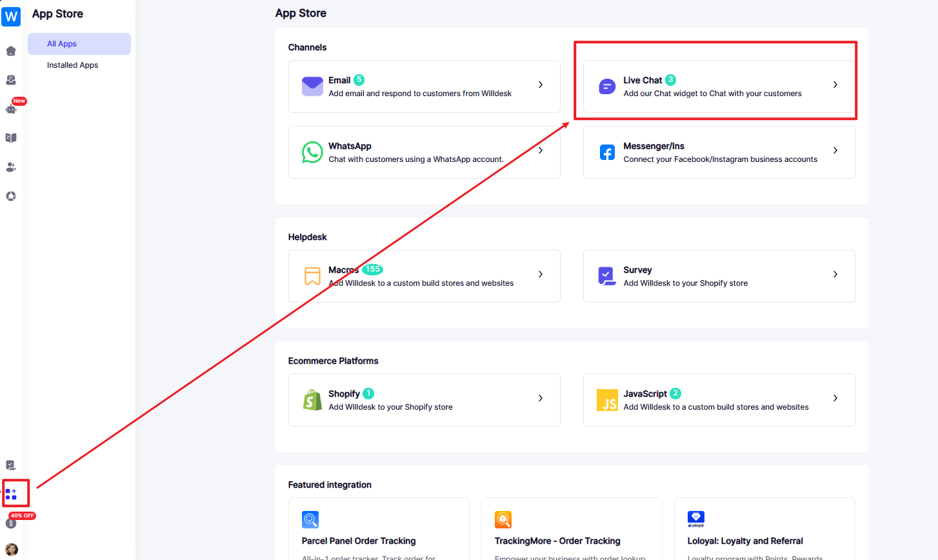Open the Survey app title
This screenshot has height=560, width=938.
637,270
